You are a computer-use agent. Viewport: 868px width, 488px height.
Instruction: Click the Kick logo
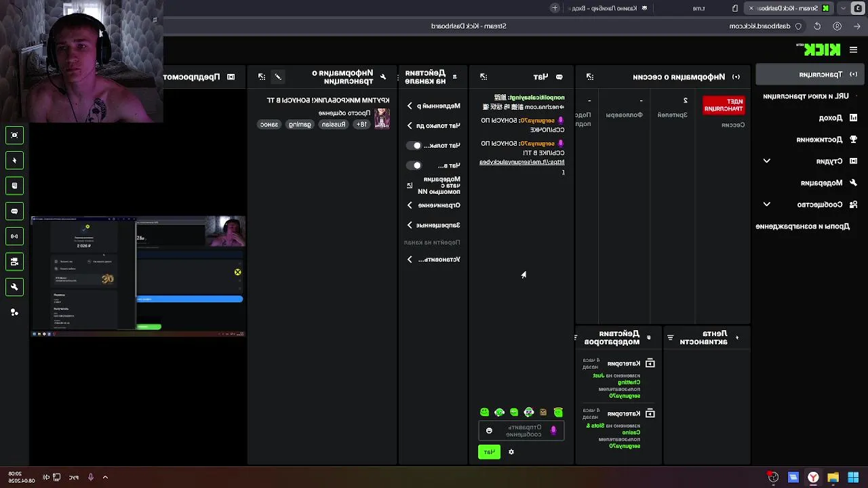pyautogui.click(x=822, y=49)
